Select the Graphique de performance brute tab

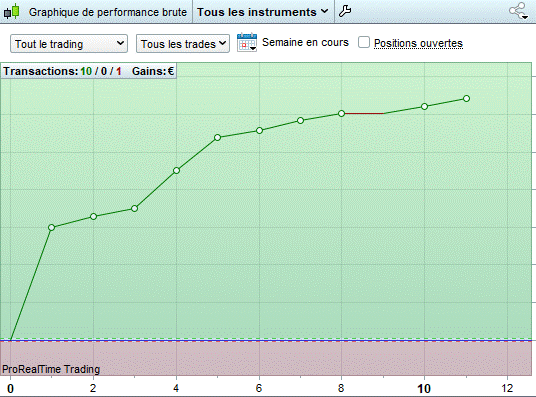pos(108,12)
